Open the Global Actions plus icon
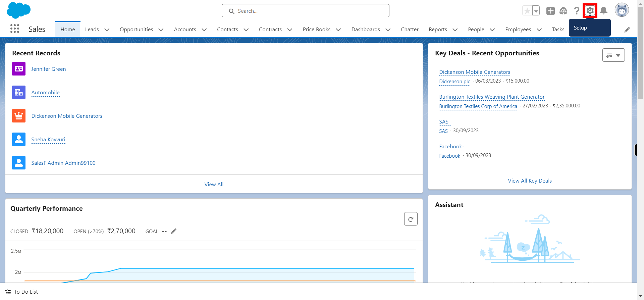Image resolution: width=644 pixels, height=300 pixels. pyautogui.click(x=550, y=11)
